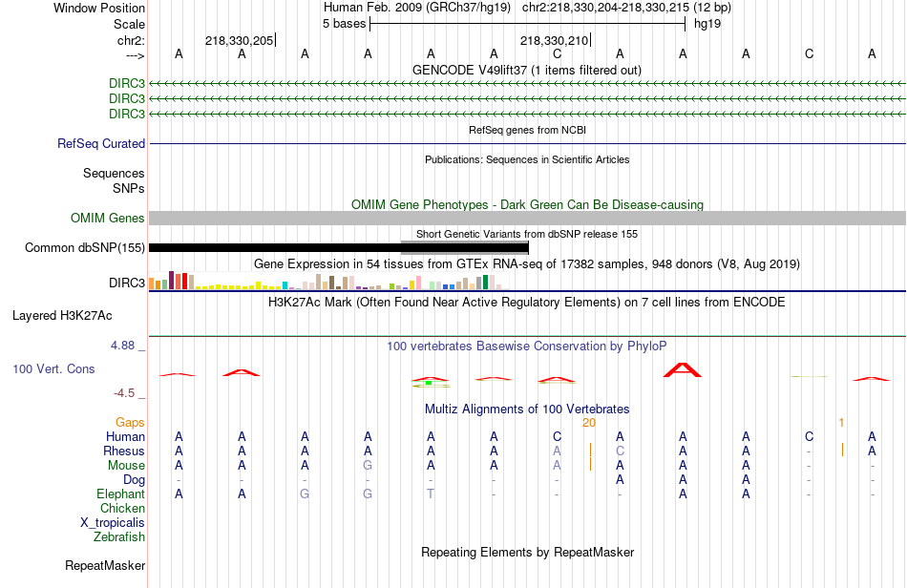Click the gray OMIM Genes item bar
This screenshot has width=907, height=588.
pos(527,218)
